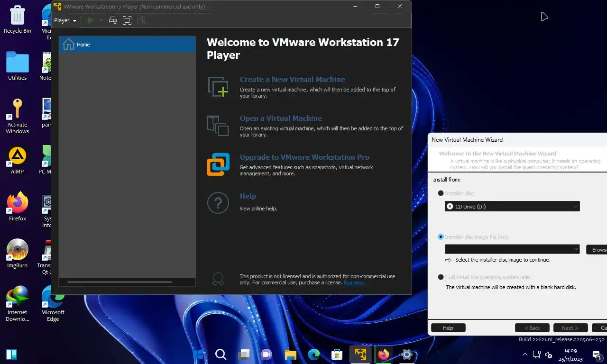Open Settings gear on taskbar

(x=406, y=354)
